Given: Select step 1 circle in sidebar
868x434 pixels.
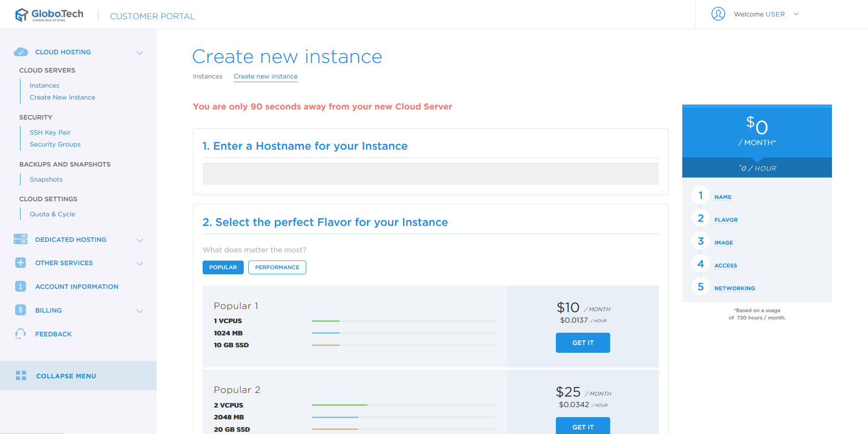Looking at the screenshot, I should click(701, 195).
